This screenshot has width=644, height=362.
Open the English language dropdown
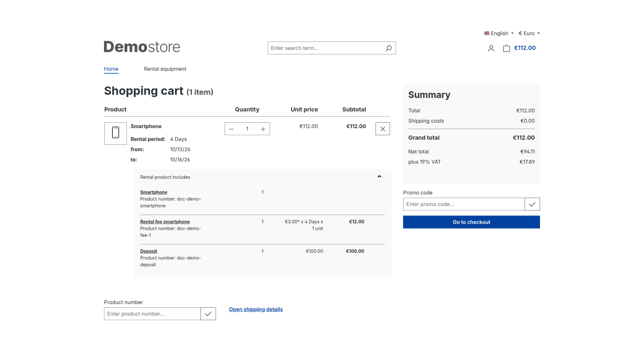499,33
